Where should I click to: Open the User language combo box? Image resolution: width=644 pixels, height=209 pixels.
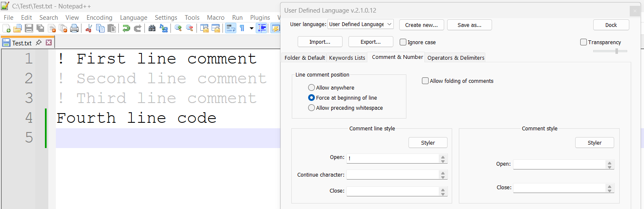[360, 24]
